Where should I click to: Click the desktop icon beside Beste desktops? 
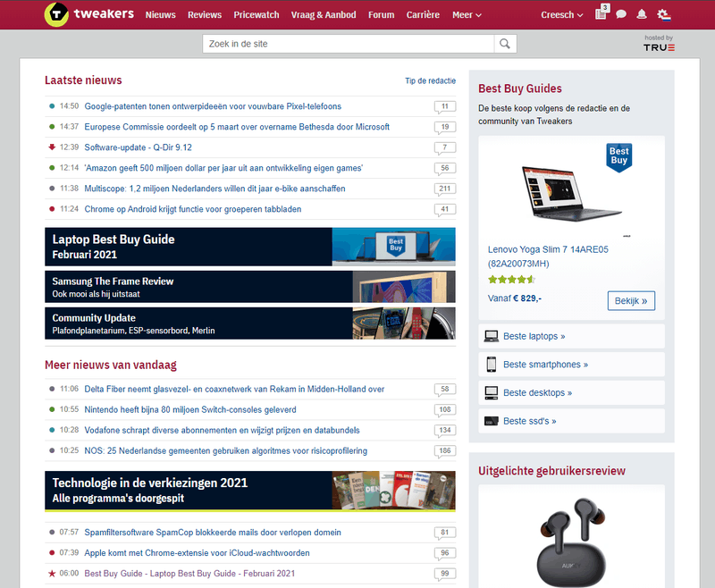pos(491,393)
